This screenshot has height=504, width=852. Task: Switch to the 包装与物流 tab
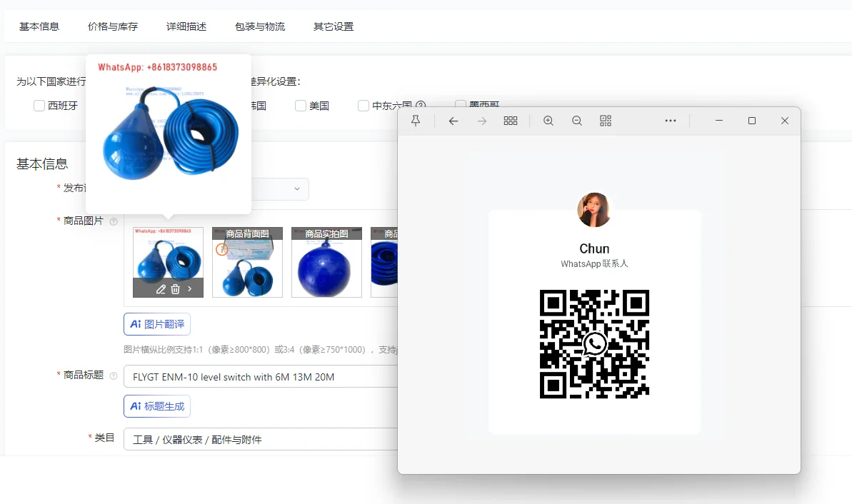click(x=260, y=26)
